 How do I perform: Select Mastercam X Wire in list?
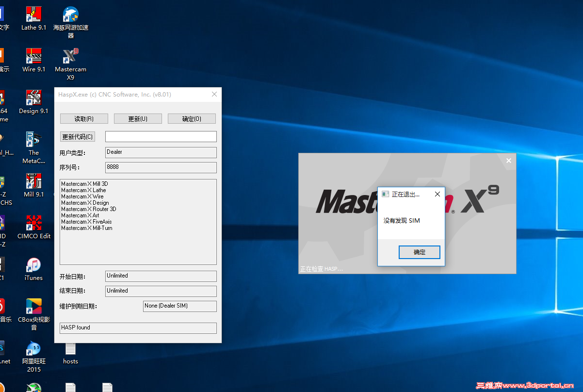click(82, 196)
